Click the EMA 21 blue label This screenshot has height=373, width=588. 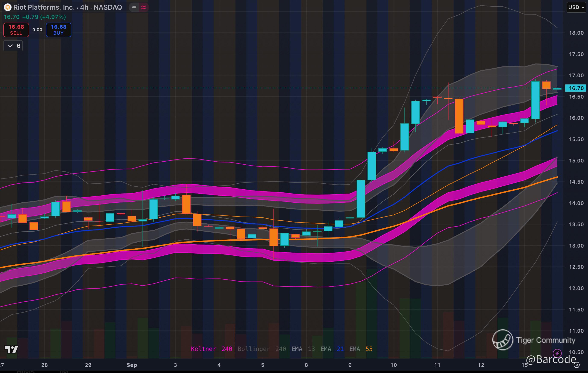(x=332, y=349)
